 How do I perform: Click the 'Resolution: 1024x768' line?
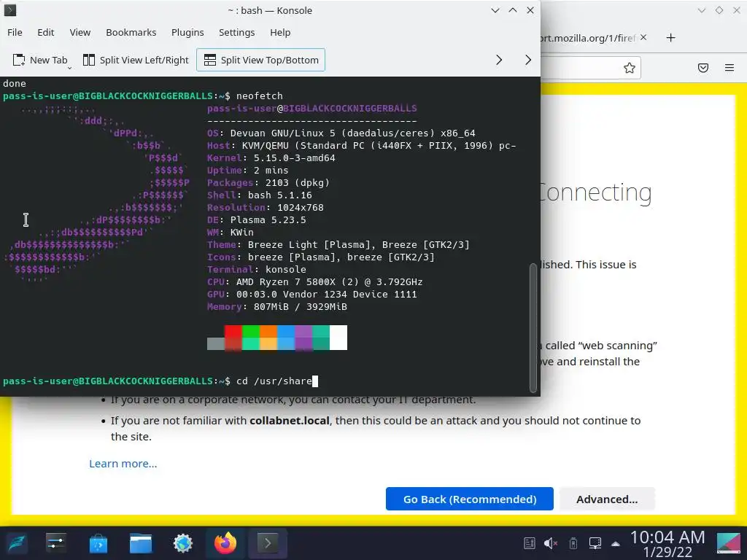(x=266, y=207)
